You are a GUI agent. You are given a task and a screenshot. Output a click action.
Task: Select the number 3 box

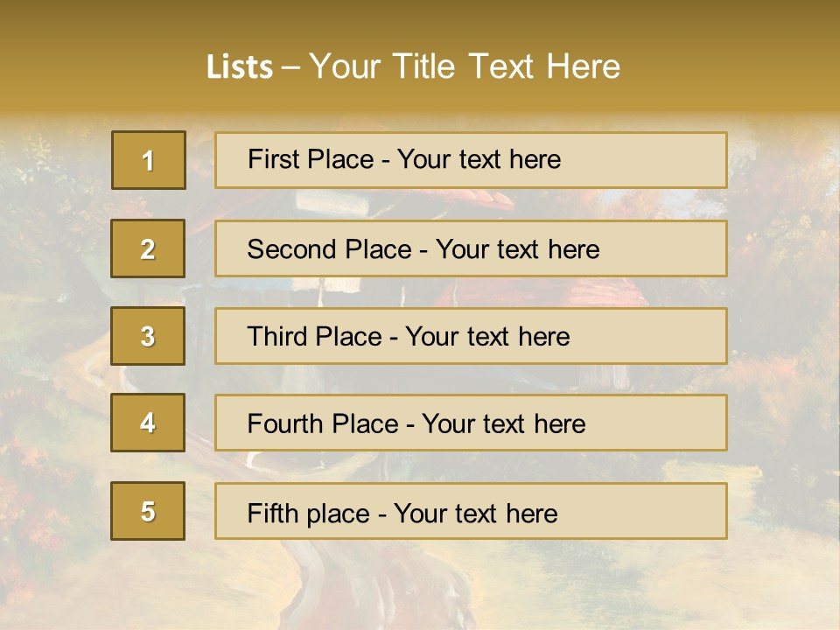148,336
